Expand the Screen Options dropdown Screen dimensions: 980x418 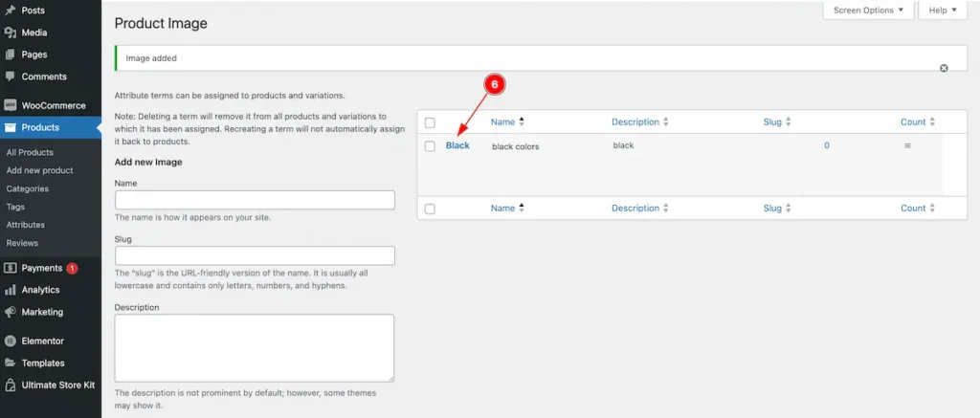pos(868,10)
